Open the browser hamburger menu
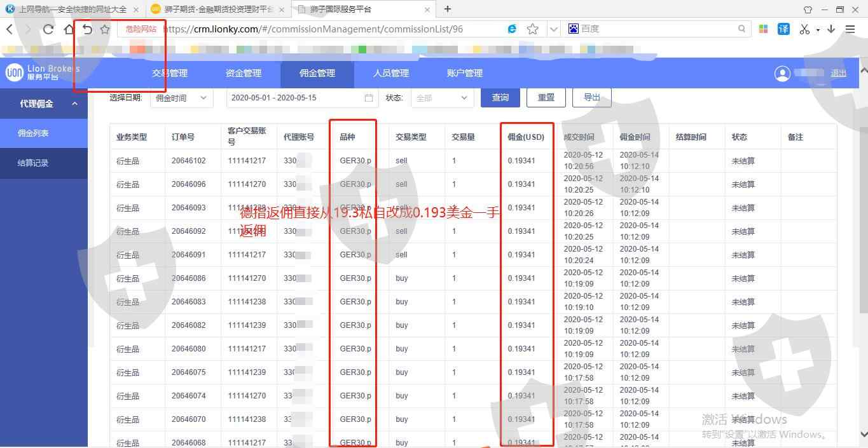Screen dimensions: 868x448 [x=850, y=29]
